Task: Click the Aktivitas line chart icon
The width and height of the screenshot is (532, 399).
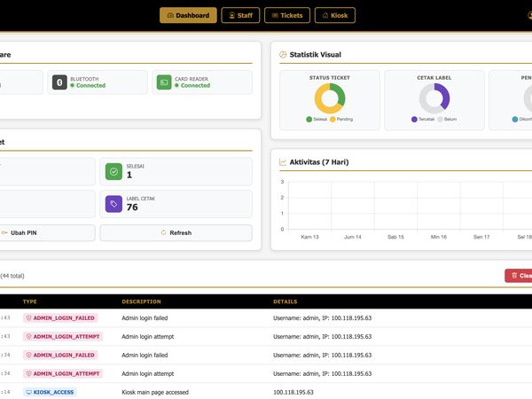Action: pyautogui.click(x=283, y=162)
